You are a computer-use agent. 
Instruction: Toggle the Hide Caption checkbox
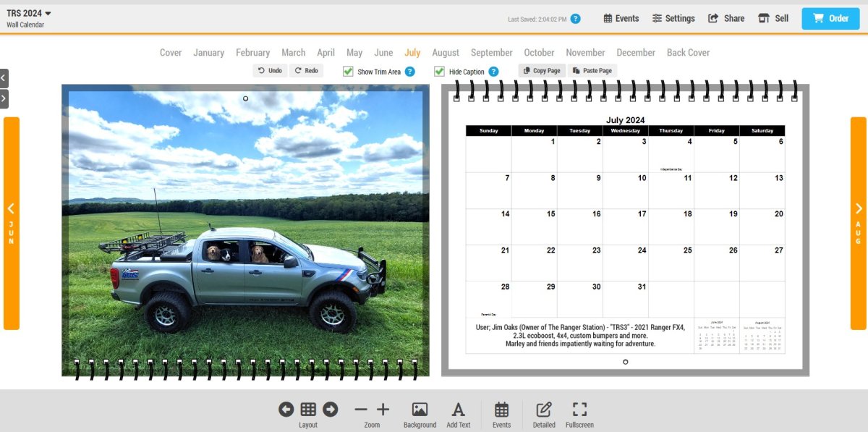pos(439,72)
